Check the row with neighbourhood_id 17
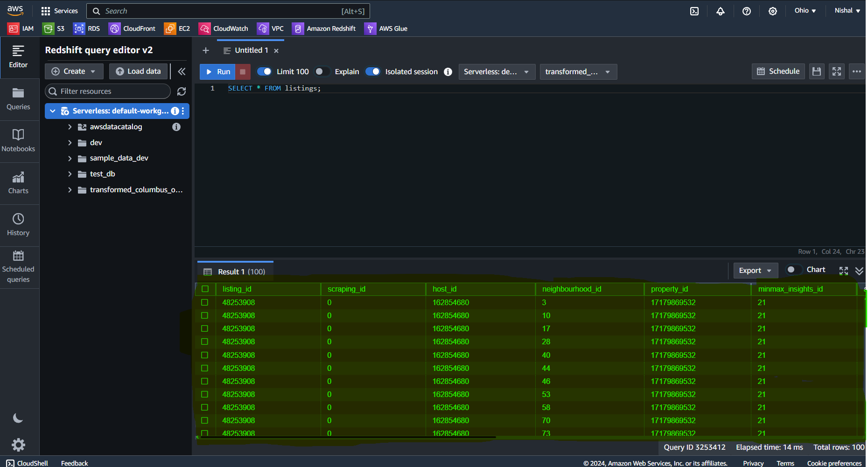The height and width of the screenshot is (467, 868). pos(204,328)
